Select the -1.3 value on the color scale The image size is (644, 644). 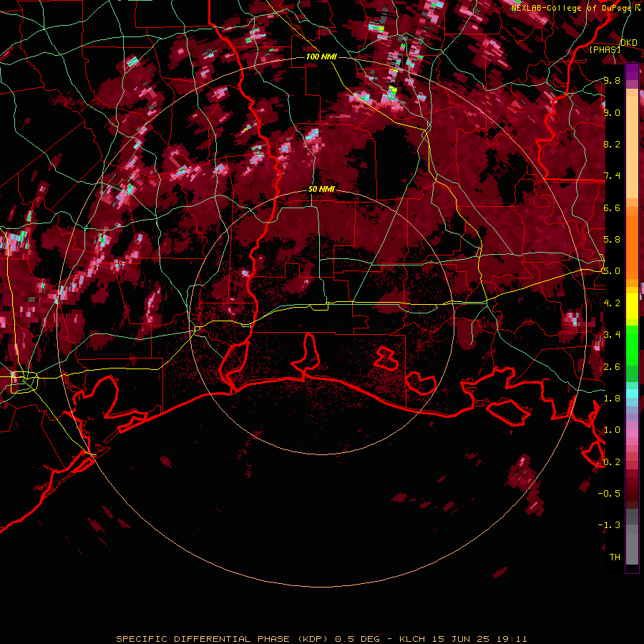click(x=609, y=525)
